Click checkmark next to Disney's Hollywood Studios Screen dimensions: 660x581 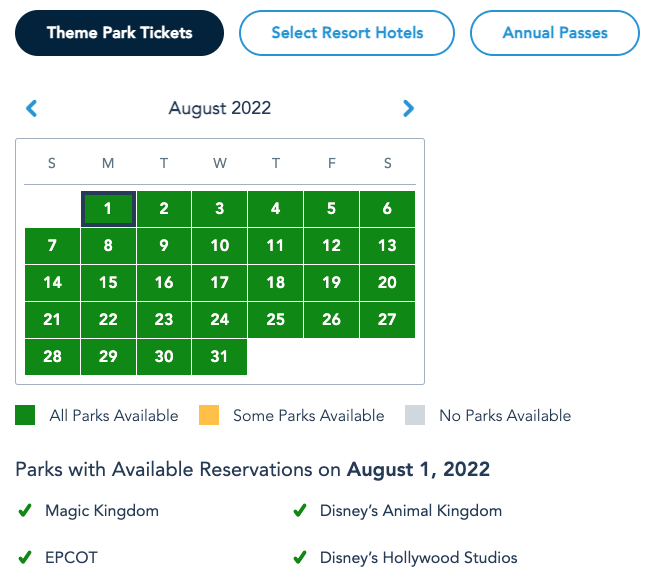pyautogui.click(x=299, y=558)
